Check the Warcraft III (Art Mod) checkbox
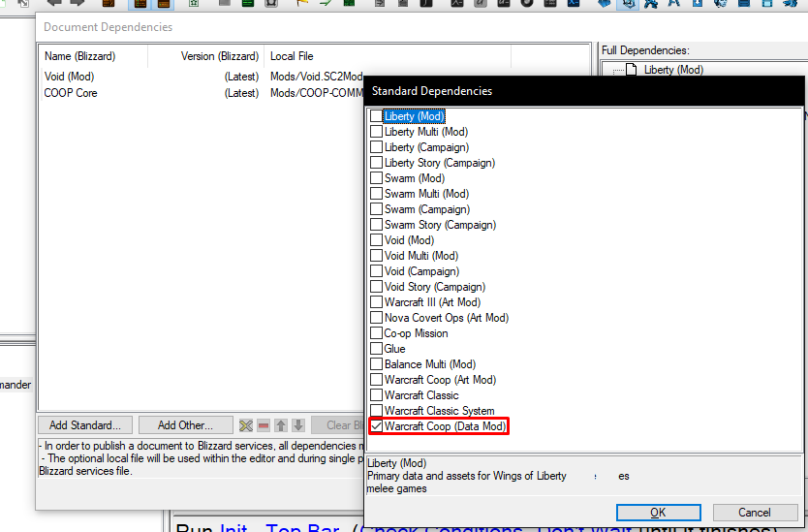The width and height of the screenshot is (808, 532). point(376,302)
